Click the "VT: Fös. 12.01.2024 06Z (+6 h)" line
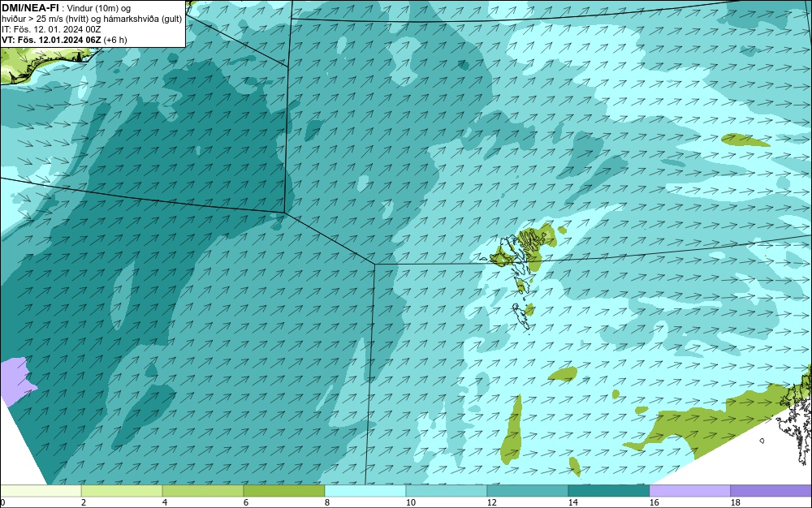The image size is (812, 508). pos(64,40)
